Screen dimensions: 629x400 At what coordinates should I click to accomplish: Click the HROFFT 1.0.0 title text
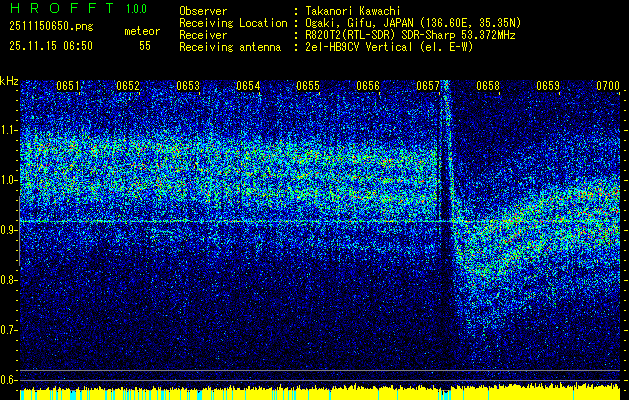(x=78, y=8)
